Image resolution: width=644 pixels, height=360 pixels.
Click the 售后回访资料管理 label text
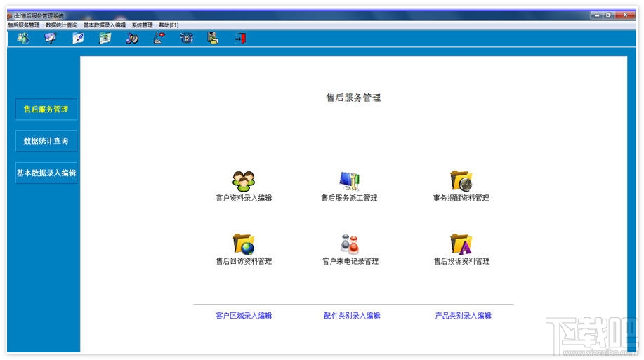244,261
